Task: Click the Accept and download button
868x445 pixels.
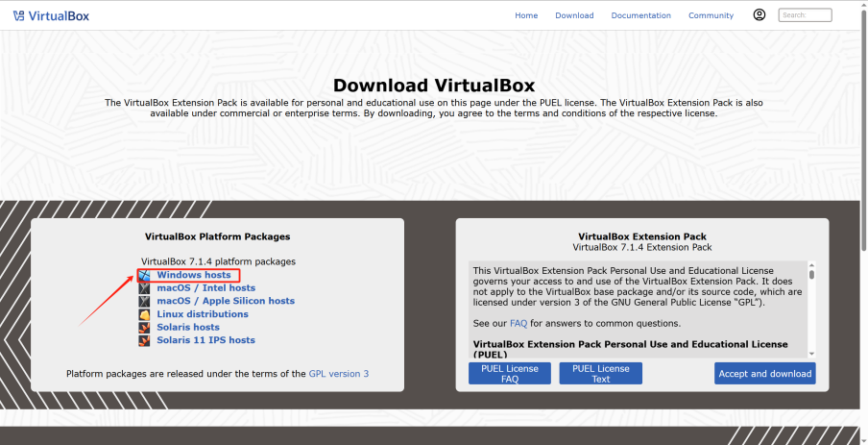Action: pos(765,374)
